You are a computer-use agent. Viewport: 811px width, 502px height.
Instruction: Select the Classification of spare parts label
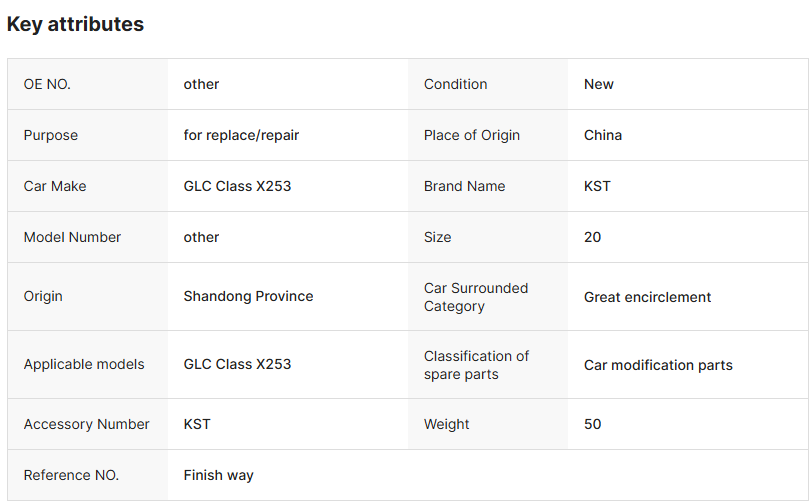476,365
